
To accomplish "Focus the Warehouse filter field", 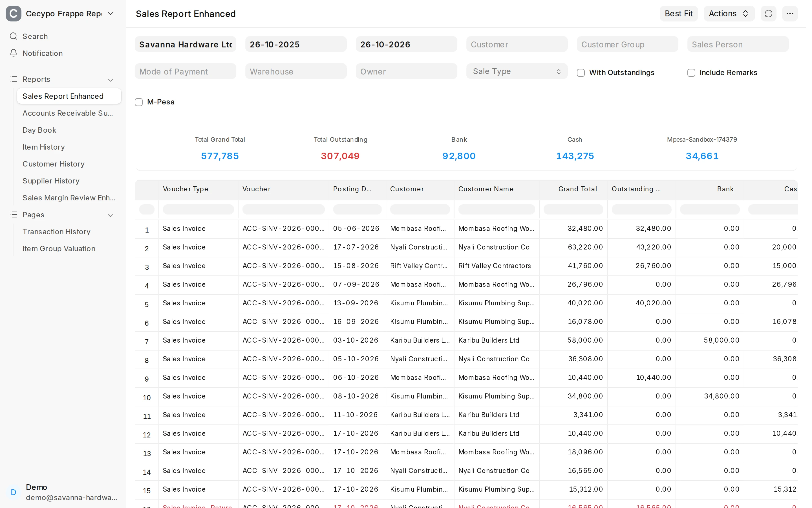I will pyautogui.click(x=295, y=71).
